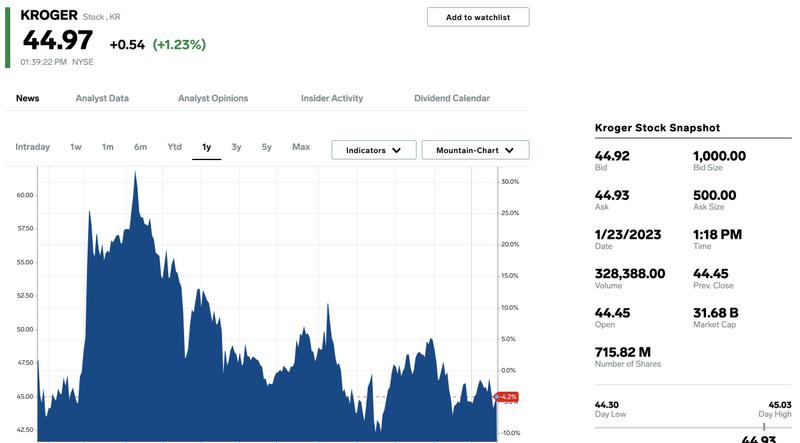This screenshot has width=800, height=443.
Task: Add Kroger to watchlist
Action: pos(478,17)
